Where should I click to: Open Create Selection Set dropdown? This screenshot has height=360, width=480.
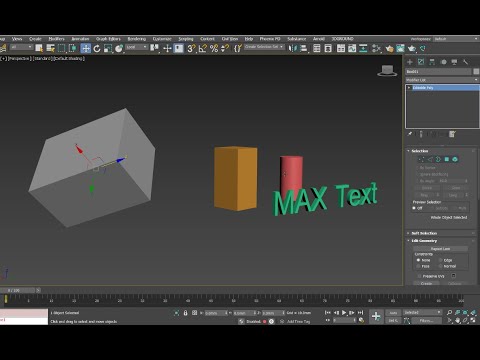[264, 47]
